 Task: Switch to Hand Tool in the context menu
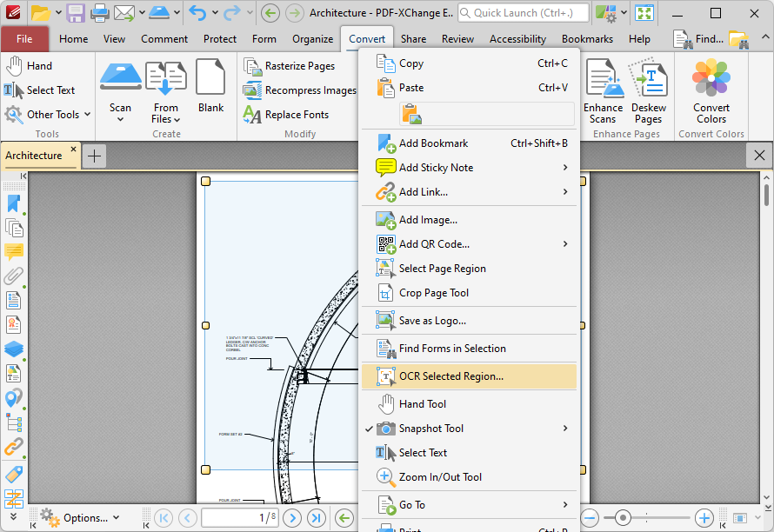(x=469, y=404)
